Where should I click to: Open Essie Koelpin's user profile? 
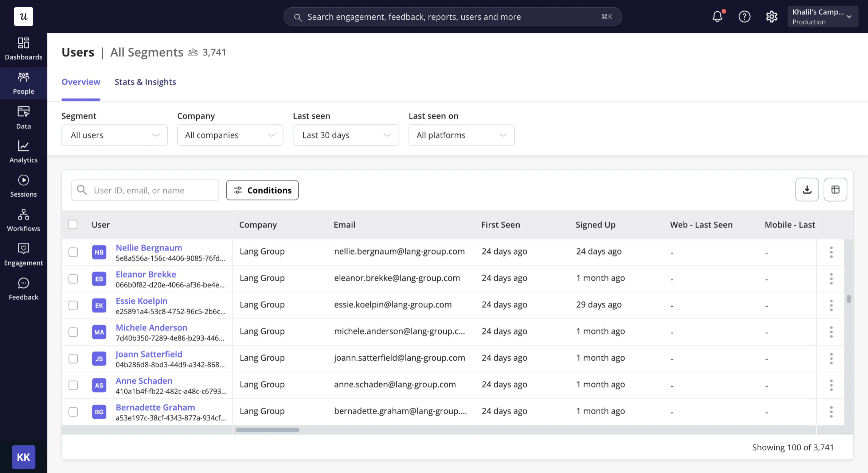point(141,301)
